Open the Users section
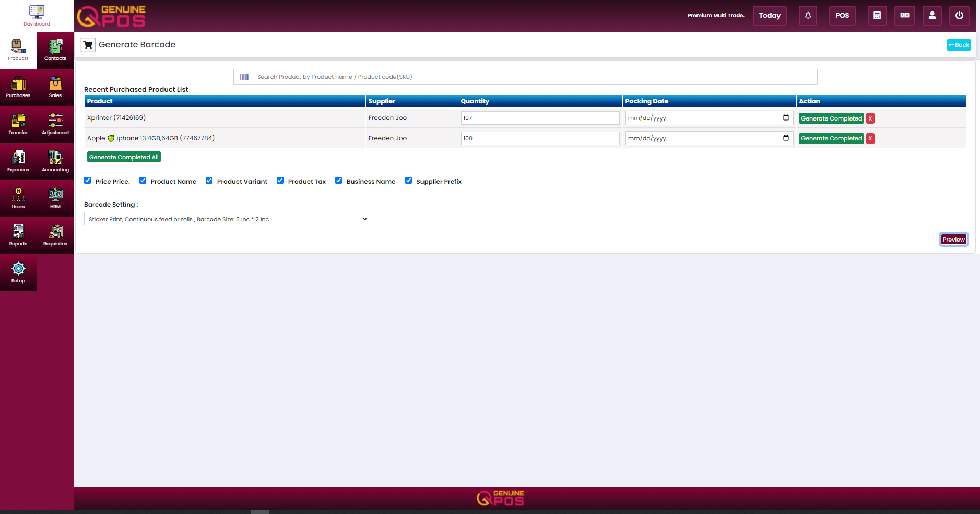 click(x=18, y=198)
